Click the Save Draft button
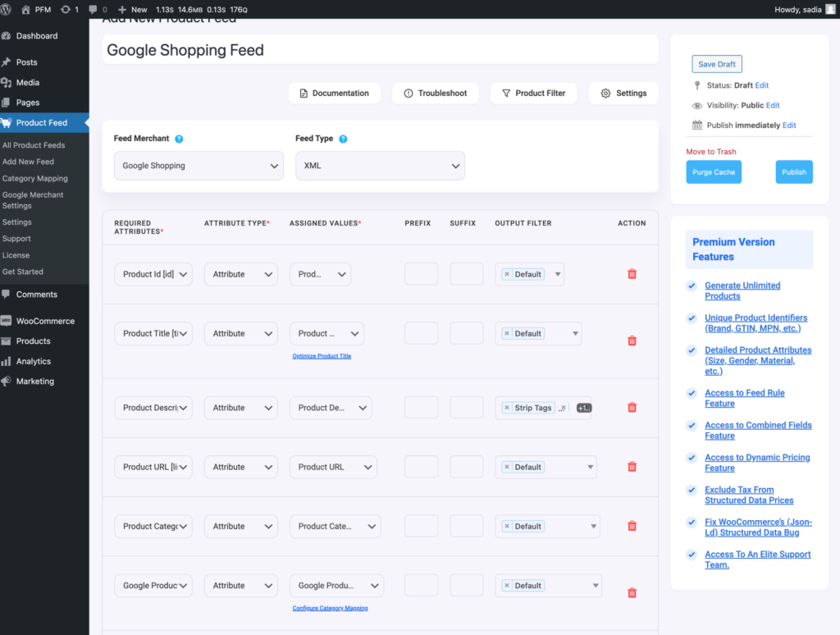840x635 pixels. point(717,64)
